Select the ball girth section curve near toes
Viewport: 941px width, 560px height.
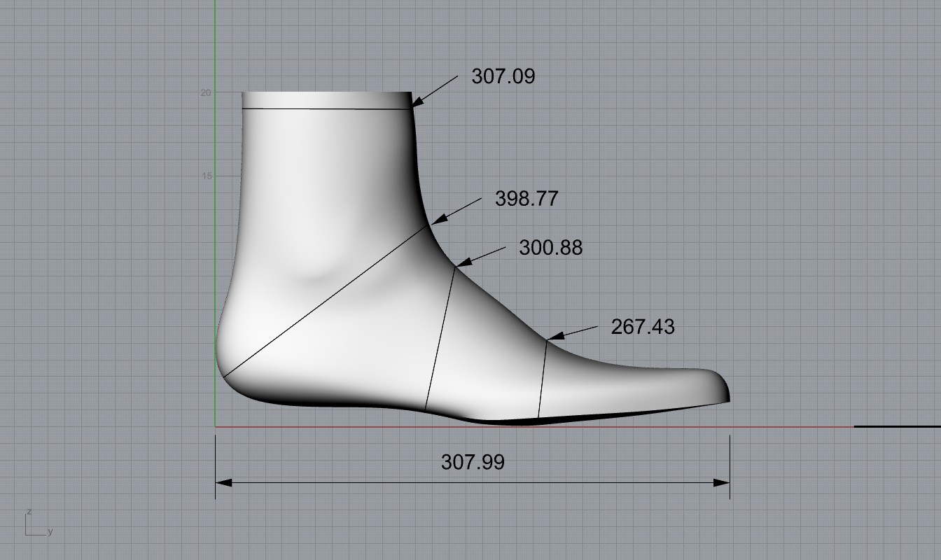[543, 379]
